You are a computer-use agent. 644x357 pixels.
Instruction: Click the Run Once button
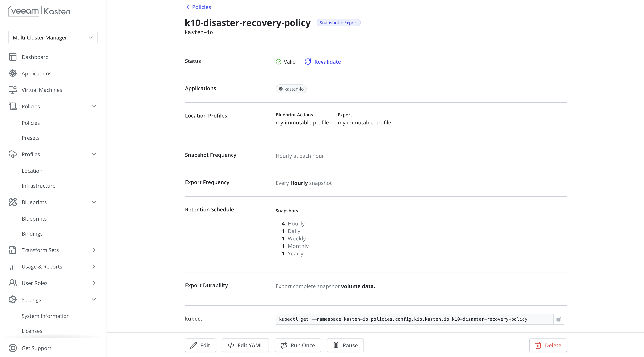click(298, 345)
